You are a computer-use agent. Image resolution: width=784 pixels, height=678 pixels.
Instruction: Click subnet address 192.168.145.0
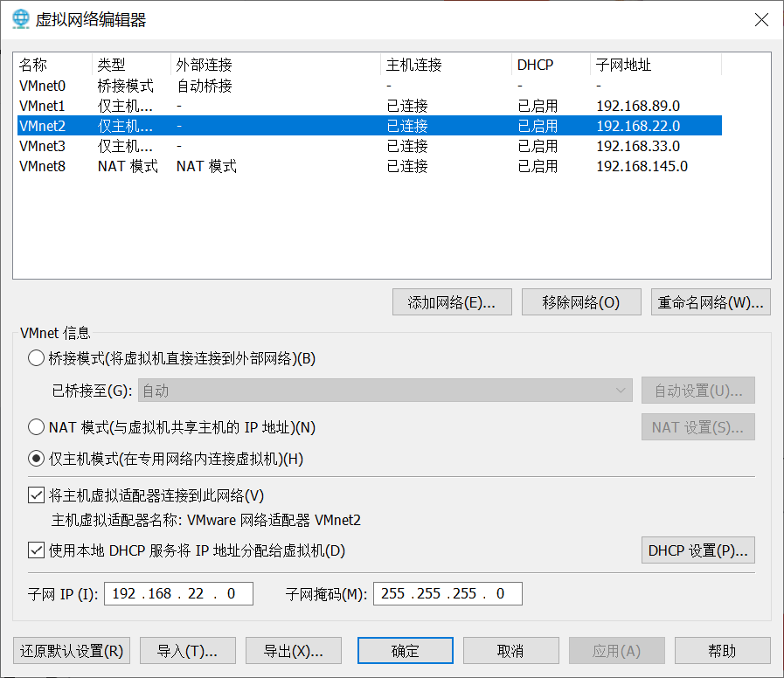click(642, 166)
